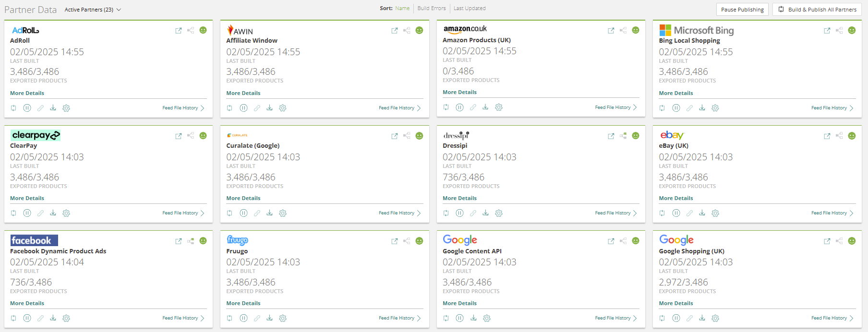Image resolution: width=868 pixels, height=332 pixels.
Task: Pause the Google Shopping (UK) feed
Action: 676,318
